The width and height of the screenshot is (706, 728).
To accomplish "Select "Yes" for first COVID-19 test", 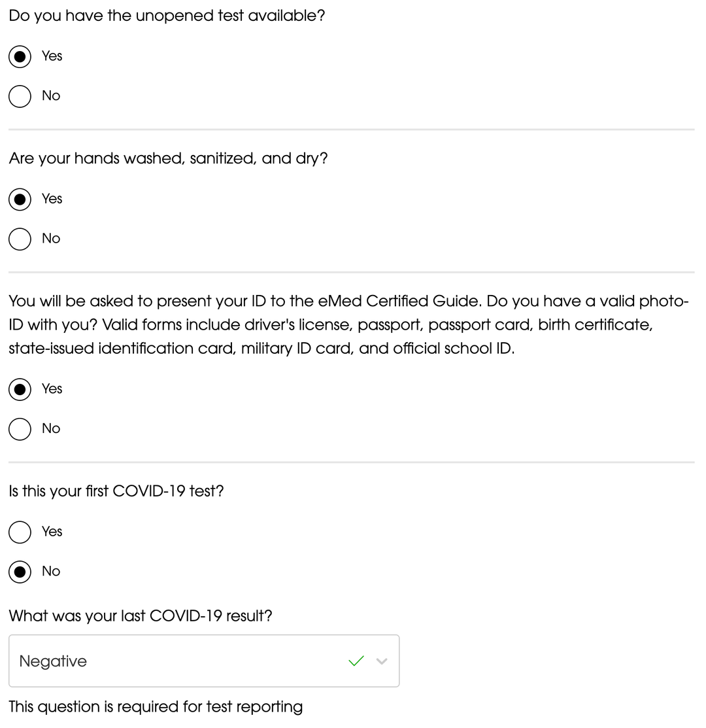I will click(x=20, y=532).
